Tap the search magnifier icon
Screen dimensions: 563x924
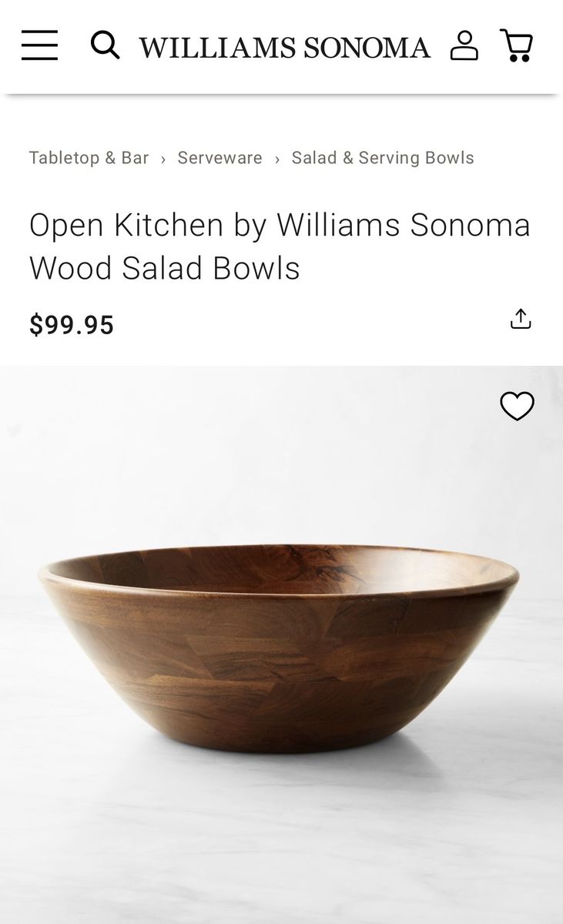(105, 45)
